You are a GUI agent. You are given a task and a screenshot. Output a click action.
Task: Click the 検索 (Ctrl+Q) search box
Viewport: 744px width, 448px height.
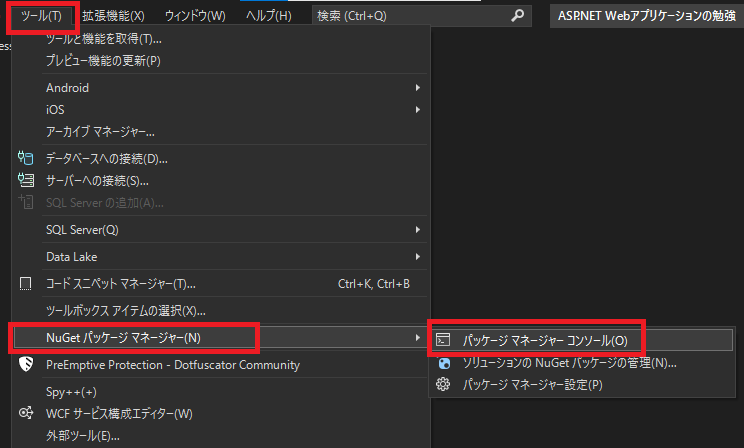click(421, 16)
